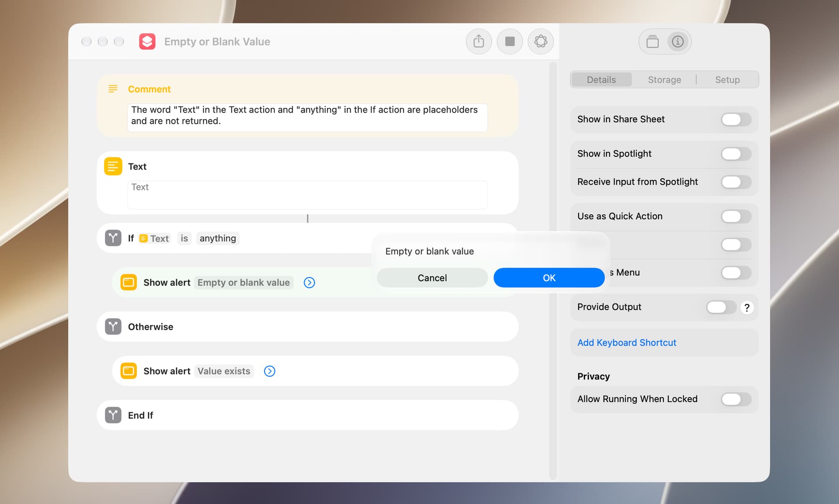Click the If action branch icon
839x504 pixels.
(x=113, y=238)
